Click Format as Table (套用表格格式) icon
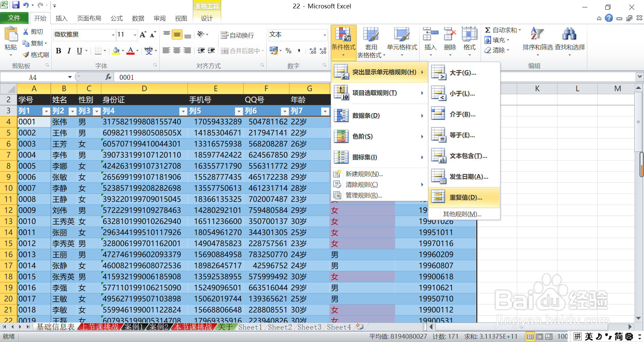 click(371, 35)
